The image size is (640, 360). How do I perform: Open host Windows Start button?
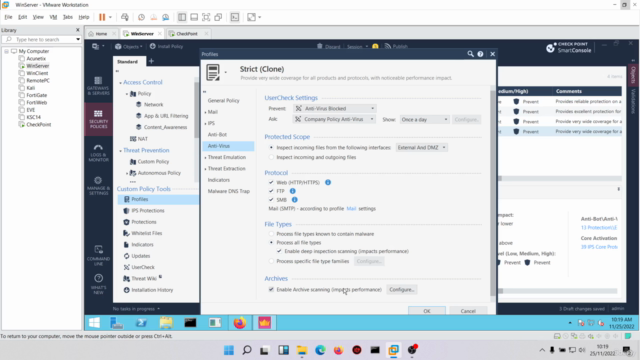(229, 350)
